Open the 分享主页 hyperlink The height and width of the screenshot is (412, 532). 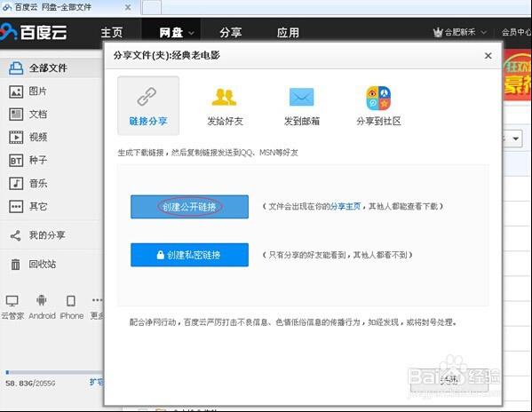click(345, 206)
